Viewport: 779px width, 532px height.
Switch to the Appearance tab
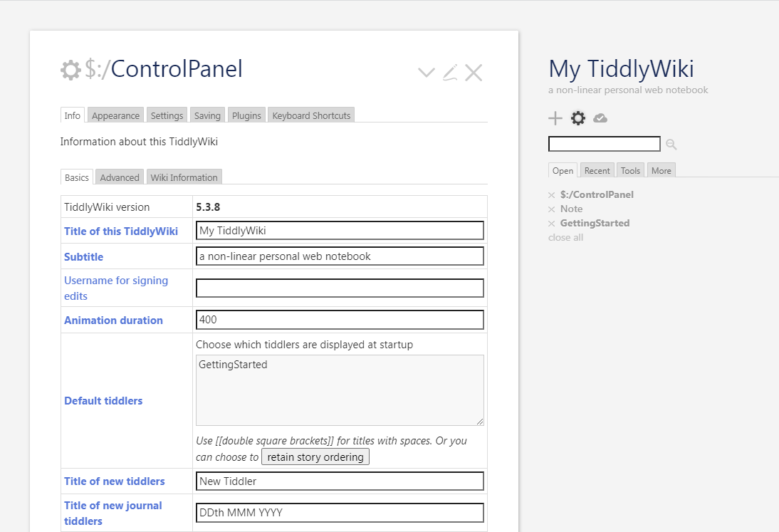[115, 115]
